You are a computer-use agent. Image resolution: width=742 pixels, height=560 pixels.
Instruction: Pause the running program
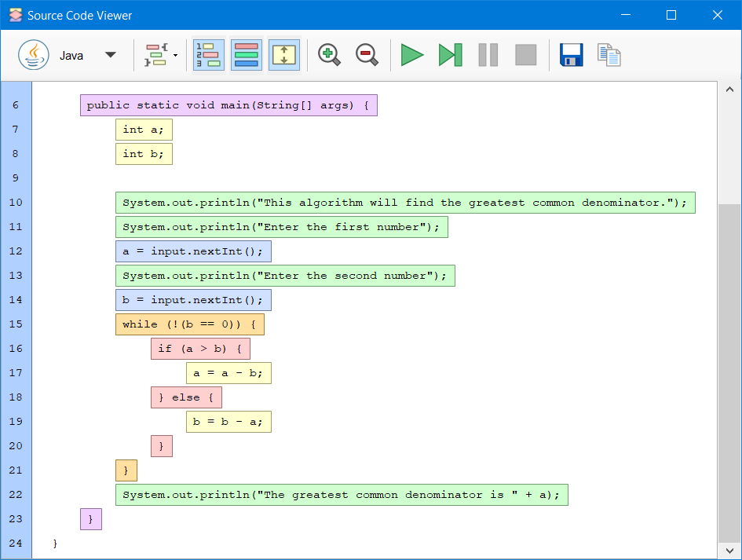coord(487,54)
